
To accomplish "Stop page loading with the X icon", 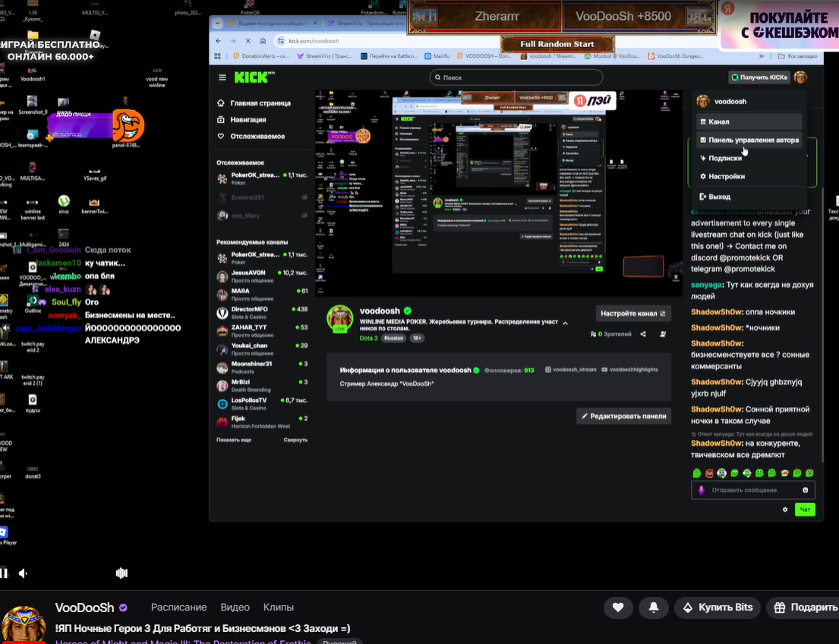I will click(248, 41).
